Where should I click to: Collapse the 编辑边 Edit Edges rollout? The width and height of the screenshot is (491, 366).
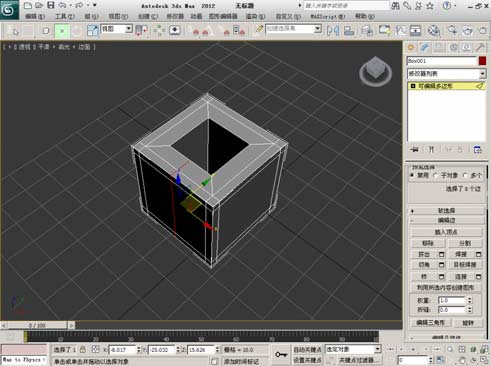[447, 220]
